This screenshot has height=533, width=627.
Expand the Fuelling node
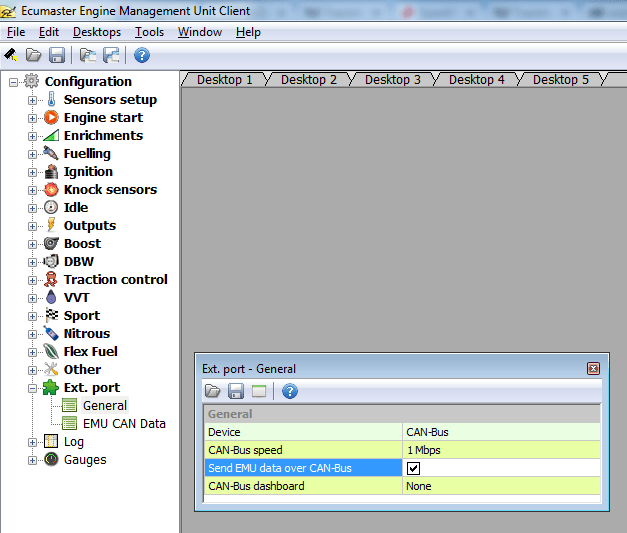pos(32,154)
